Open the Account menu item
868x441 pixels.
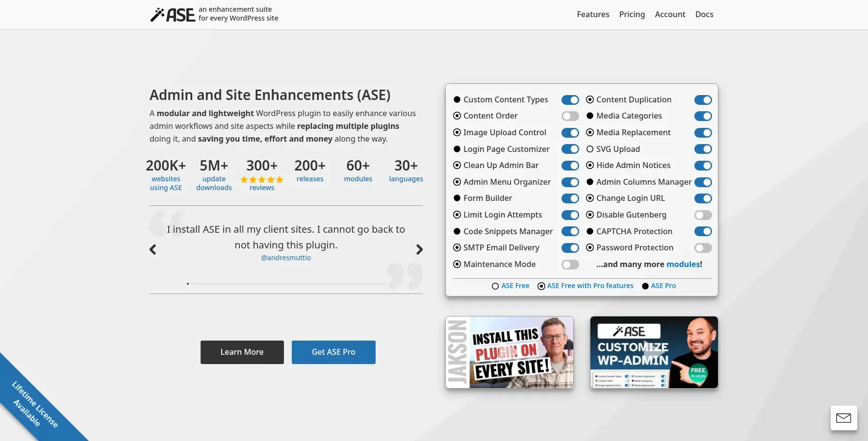[670, 15]
